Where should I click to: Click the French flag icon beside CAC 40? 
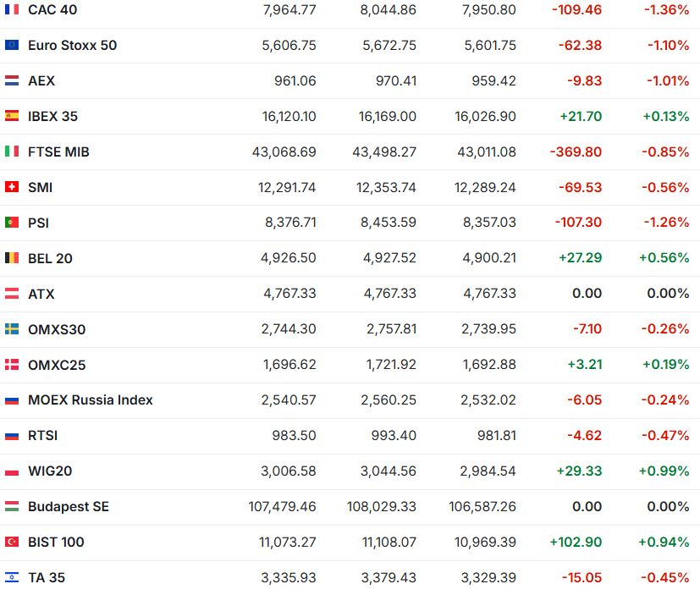click(x=12, y=9)
